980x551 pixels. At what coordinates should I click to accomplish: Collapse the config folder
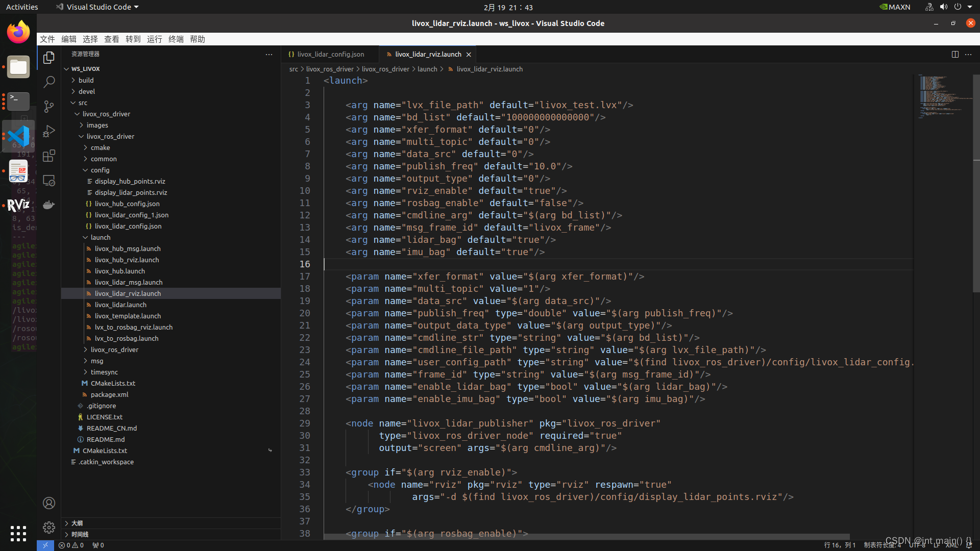[x=86, y=170]
